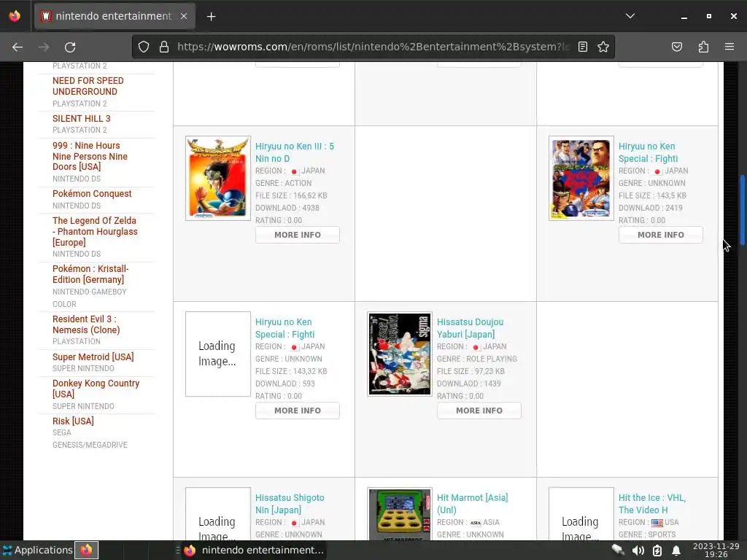The height and width of the screenshot is (560, 747).
Task: Click Hit Marmot cover thumbnail
Action: [x=400, y=514]
